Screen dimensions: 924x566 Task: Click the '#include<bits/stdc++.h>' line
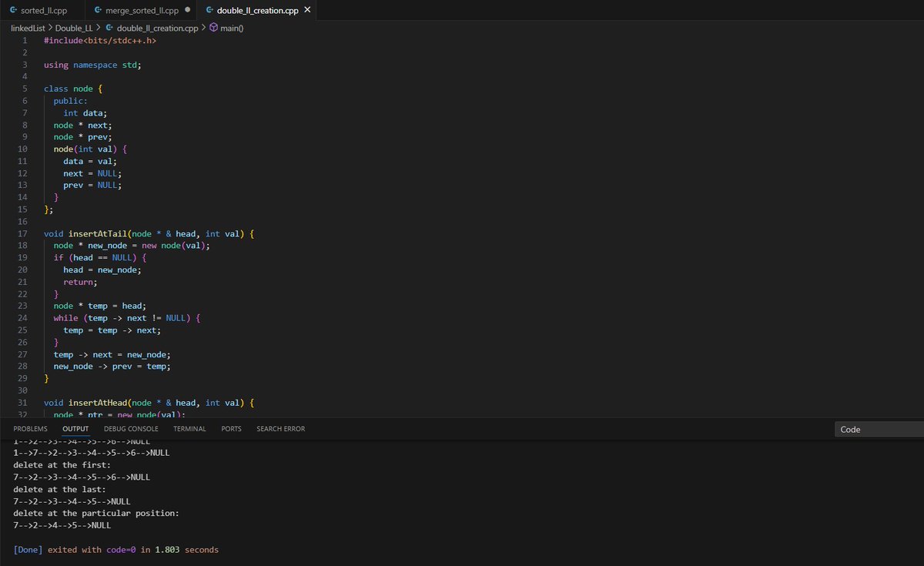(x=100, y=40)
